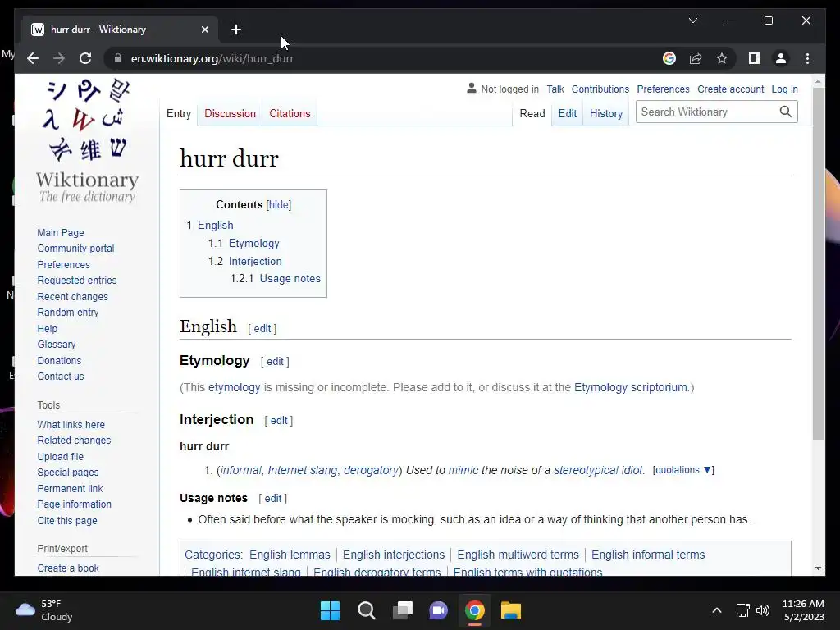Click the browser address bar URL
Image resolution: width=840 pixels, height=630 pixels.
coord(212,58)
